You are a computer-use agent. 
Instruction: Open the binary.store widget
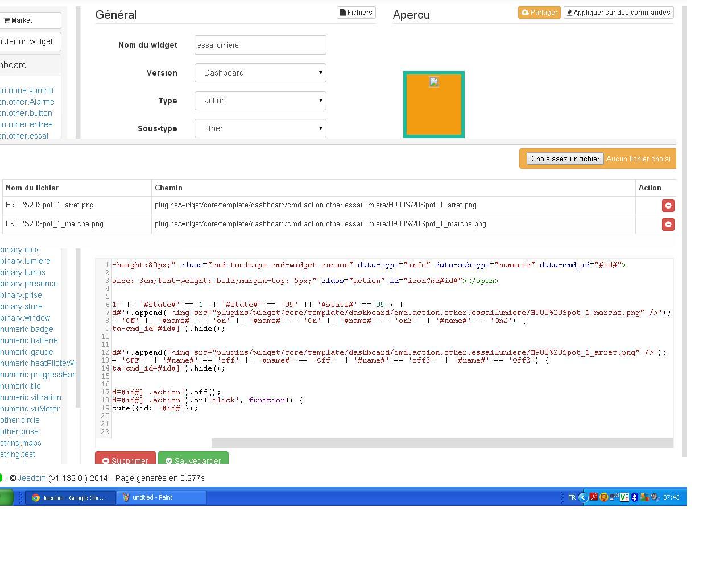click(x=21, y=306)
